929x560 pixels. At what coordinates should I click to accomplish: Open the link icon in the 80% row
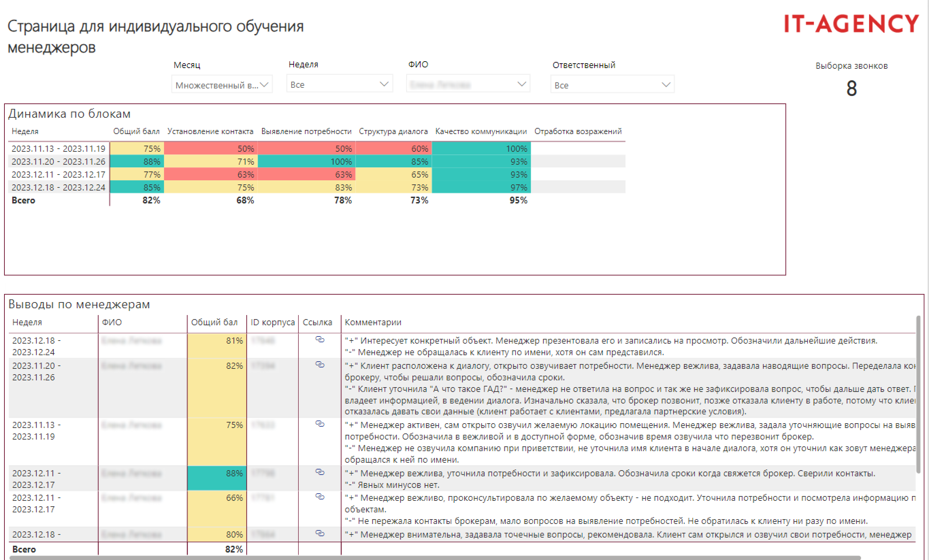[320, 533]
